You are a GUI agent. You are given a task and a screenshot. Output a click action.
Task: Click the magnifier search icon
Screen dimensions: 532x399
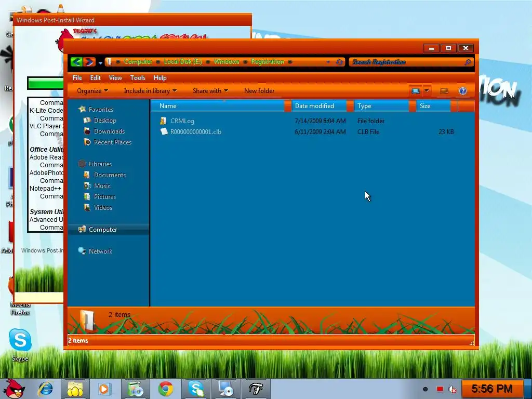point(468,62)
